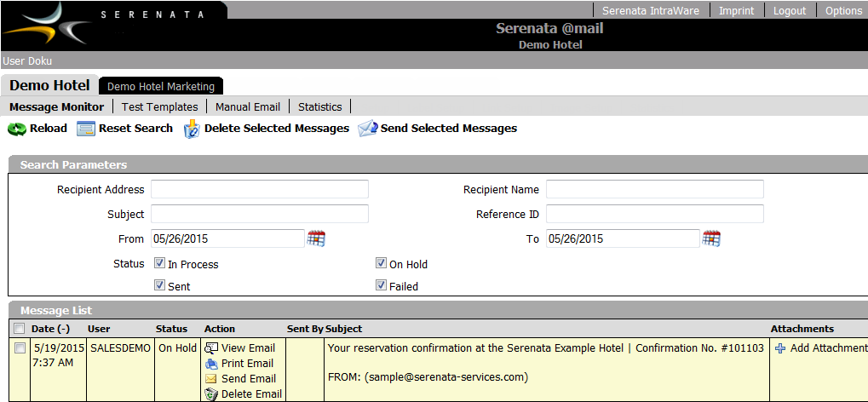The width and height of the screenshot is (868, 402).
Task: Click the User column header
Action: click(99, 329)
